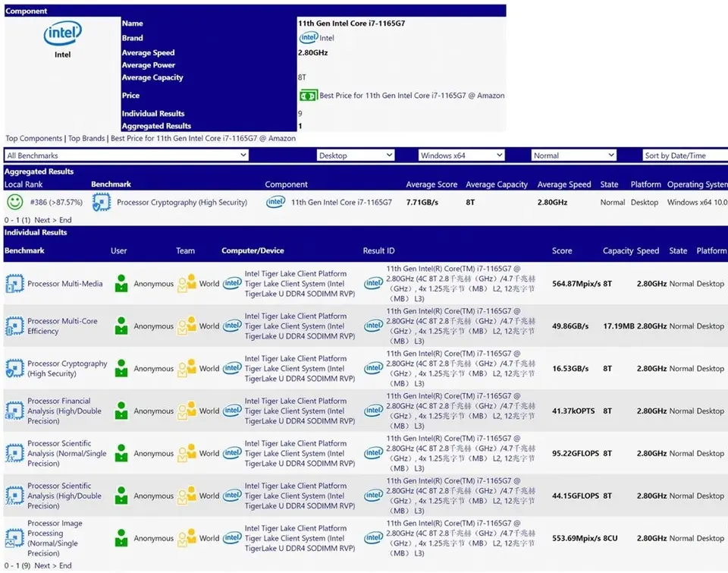Click the large Intel logo in Component panel
Image resolution: width=728 pixels, height=573 pixels.
(62, 34)
